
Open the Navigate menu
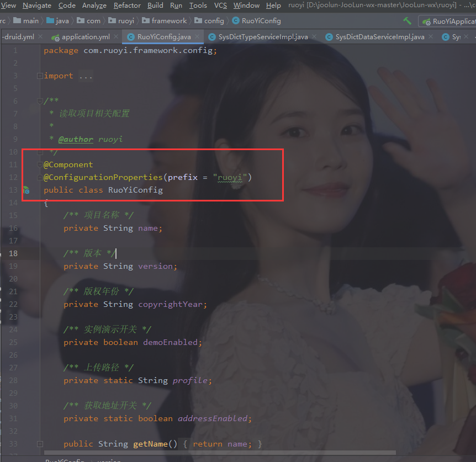tap(37, 6)
